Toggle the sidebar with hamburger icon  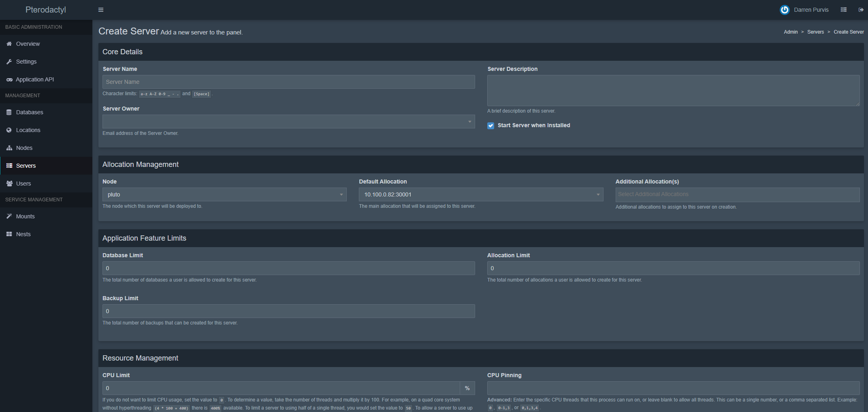100,9
